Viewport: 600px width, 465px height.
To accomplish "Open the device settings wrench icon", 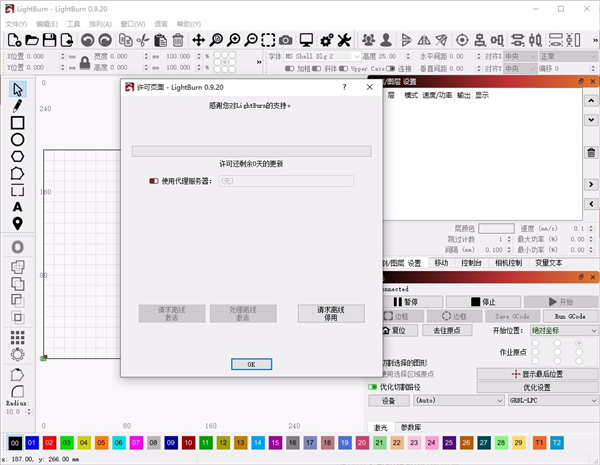I will (344, 40).
